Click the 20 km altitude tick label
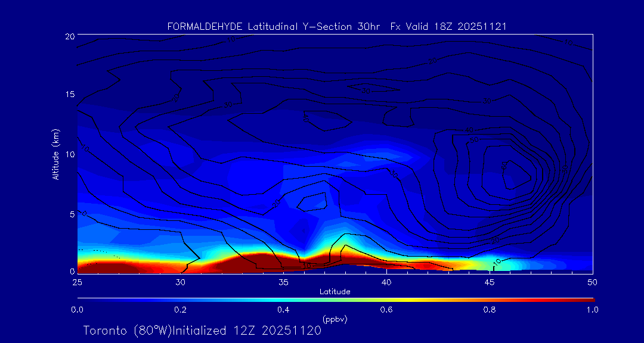The height and width of the screenshot is (343, 644). (x=69, y=36)
